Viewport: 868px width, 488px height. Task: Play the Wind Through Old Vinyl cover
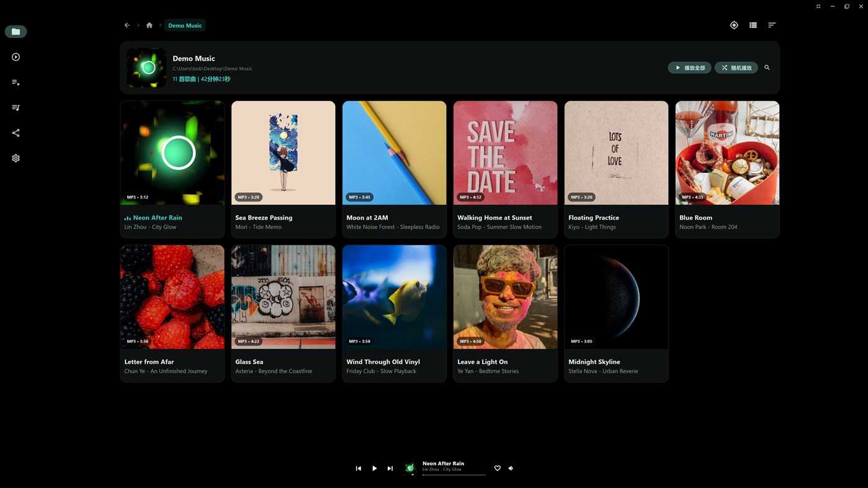click(395, 297)
